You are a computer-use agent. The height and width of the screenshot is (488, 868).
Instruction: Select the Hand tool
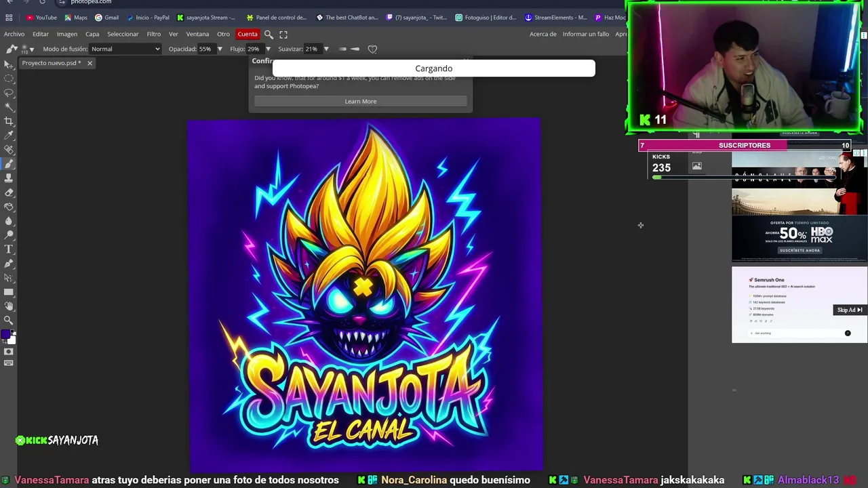pyautogui.click(x=9, y=306)
